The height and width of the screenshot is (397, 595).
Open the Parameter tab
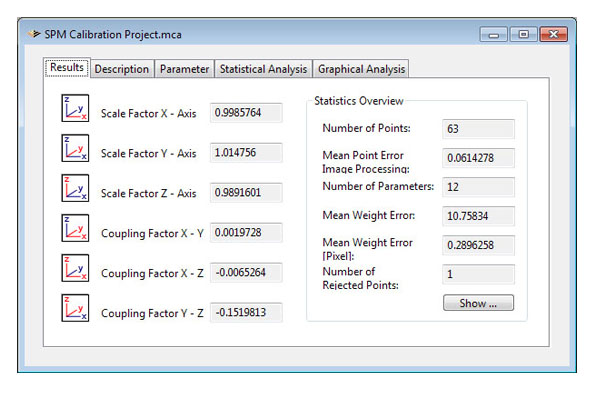[184, 69]
